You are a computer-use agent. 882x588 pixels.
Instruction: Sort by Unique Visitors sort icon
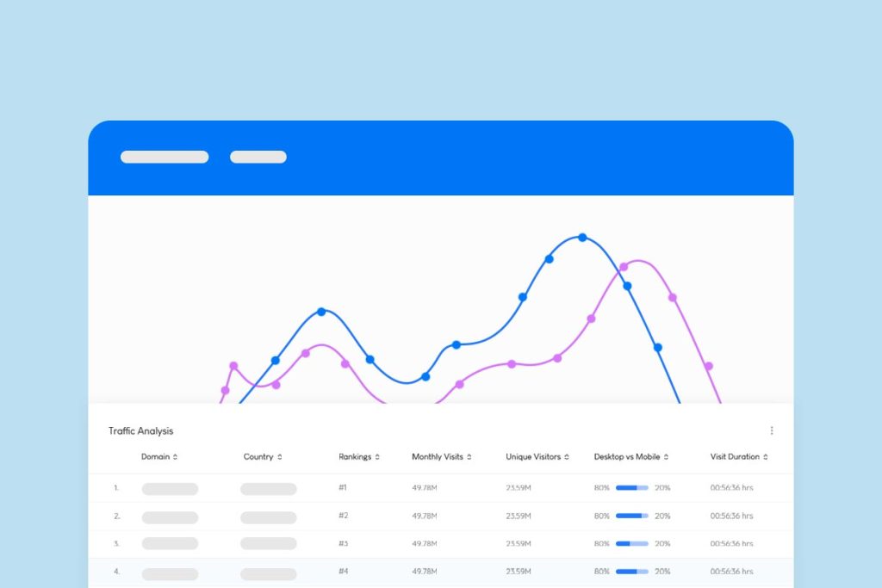pyautogui.click(x=567, y=457)
